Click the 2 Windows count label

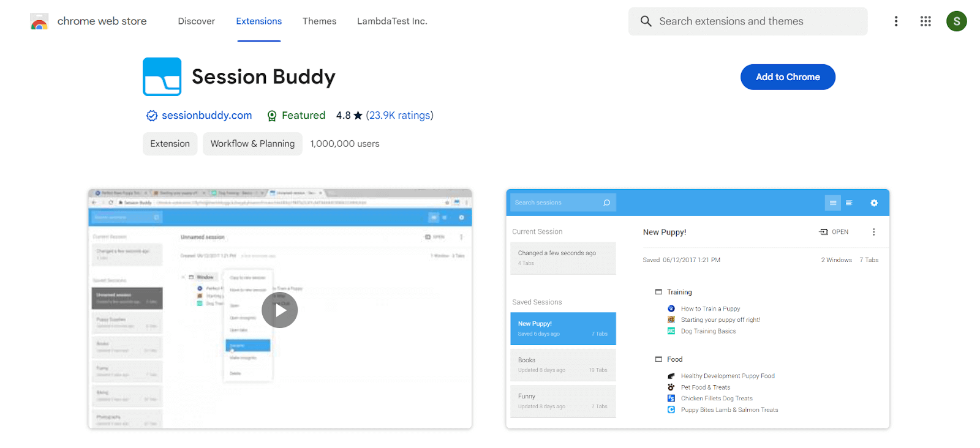point(837,260)
